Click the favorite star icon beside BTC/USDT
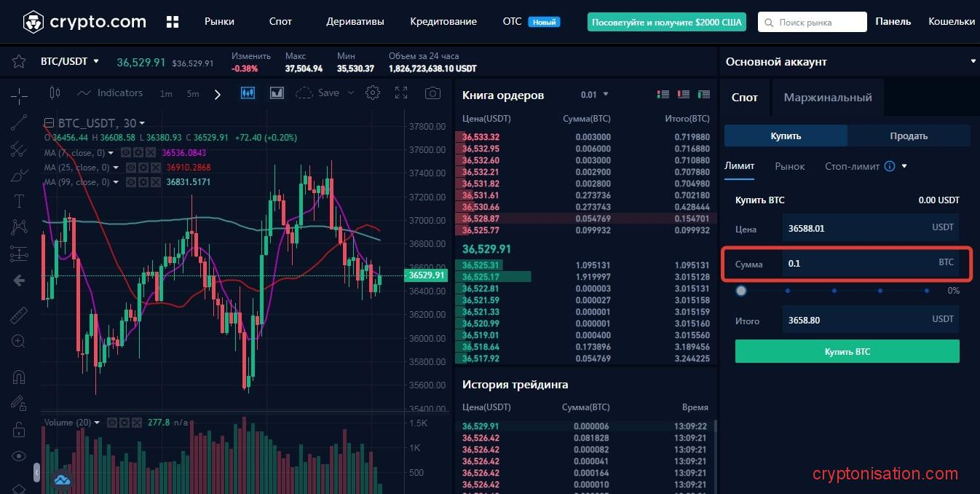 point(19,61)
